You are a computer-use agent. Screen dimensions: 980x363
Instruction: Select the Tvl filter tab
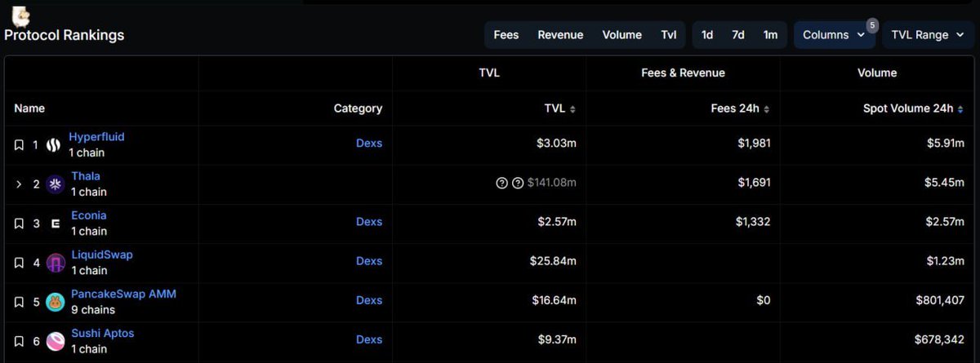669,35
